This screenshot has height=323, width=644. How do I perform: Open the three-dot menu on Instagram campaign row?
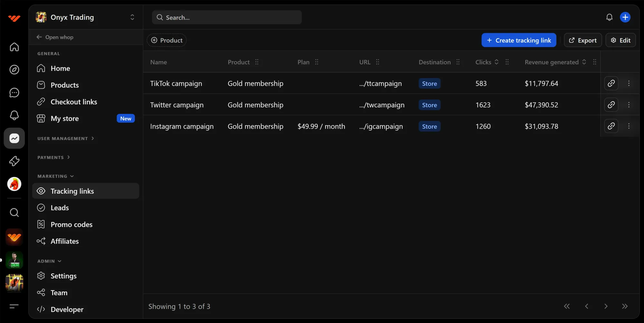click(x=629, y=126)
